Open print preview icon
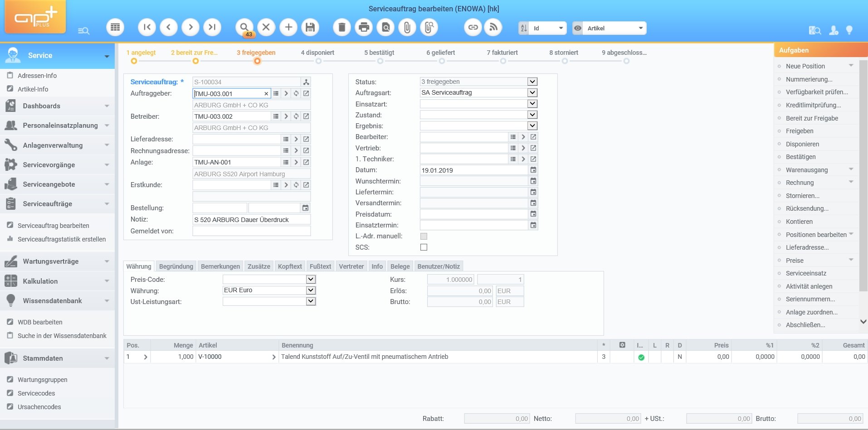The height and width of the screenshot is (430, 868). click(x=385, y=27)
